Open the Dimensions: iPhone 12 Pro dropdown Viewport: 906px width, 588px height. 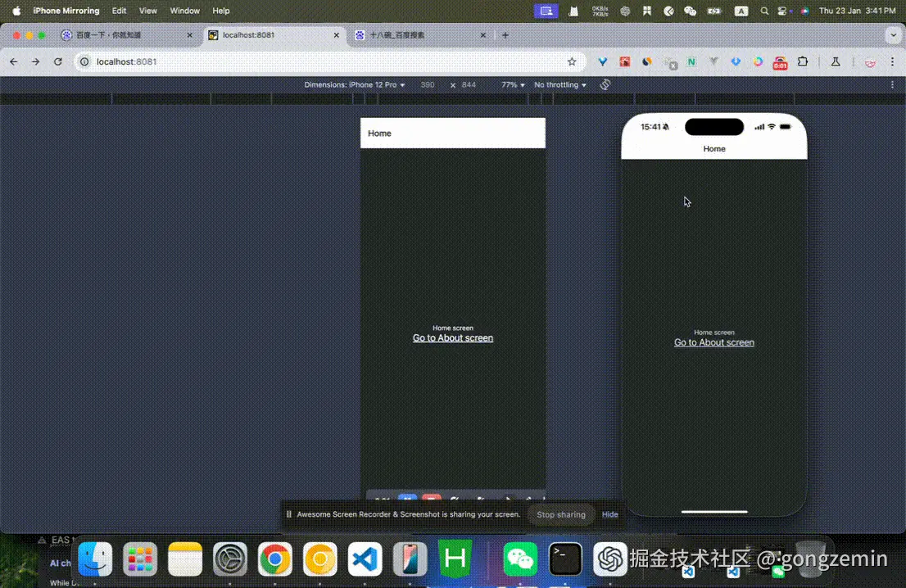coord(354,84)
